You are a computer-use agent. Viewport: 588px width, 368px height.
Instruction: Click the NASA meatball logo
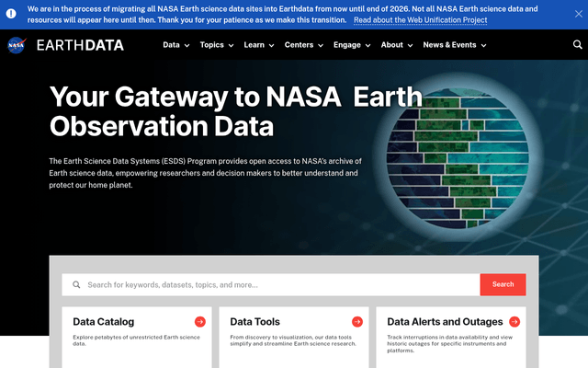[x=17, y=45]
